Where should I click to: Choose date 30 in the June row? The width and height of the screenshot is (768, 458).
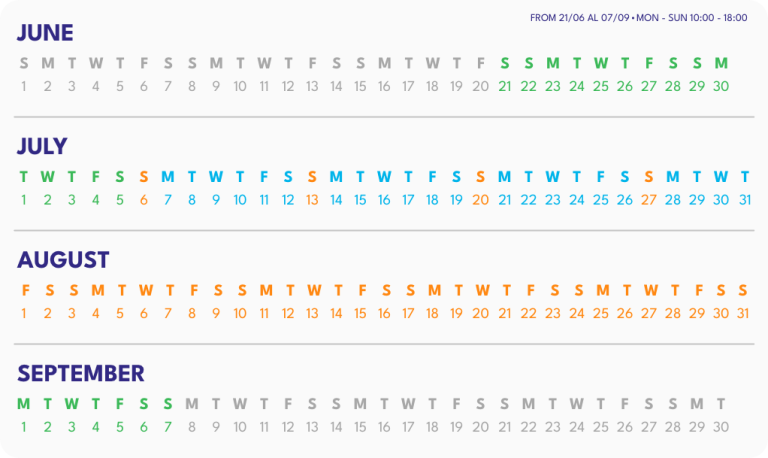click(x=721, y=86)
